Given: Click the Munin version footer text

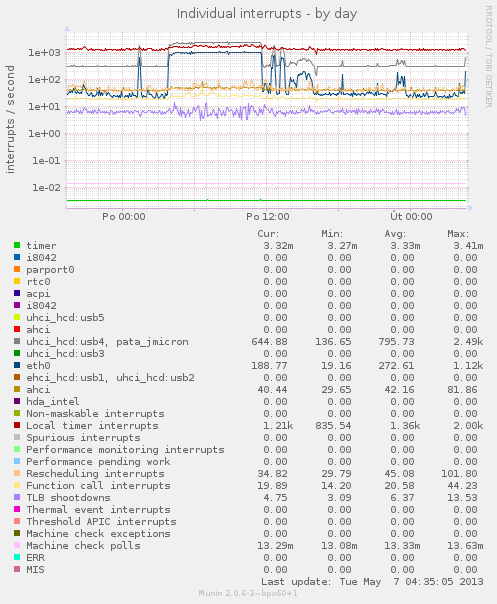Looking at the screenshot, I should 248,593.
